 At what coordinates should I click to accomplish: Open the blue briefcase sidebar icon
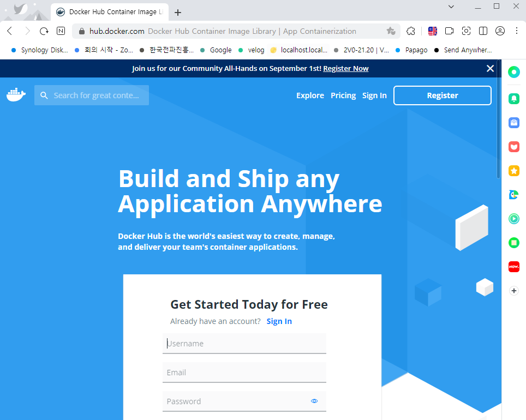point(513,123)
